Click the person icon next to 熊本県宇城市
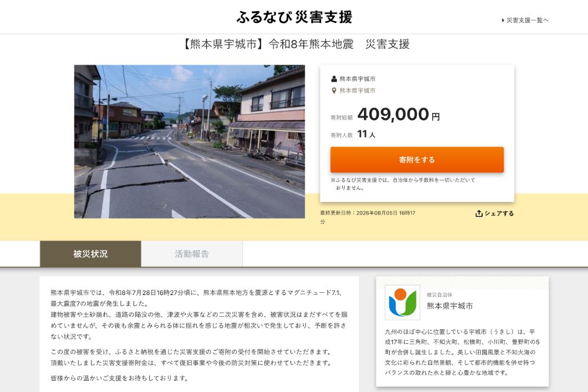This screenshot has width=588, height=392. pyautogui.click(x=334, y=79)
